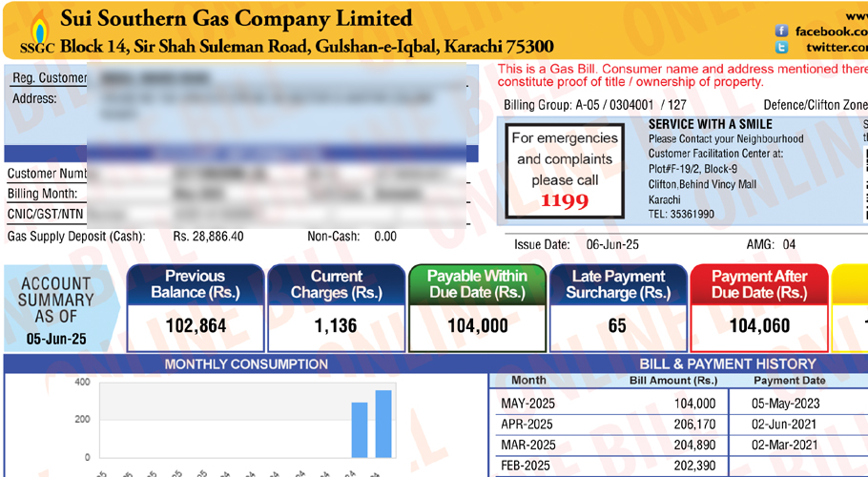Click Billing Group A-05 / 0304001 / 127
This screenshot has height=477, width=868.
pos(594,105)
